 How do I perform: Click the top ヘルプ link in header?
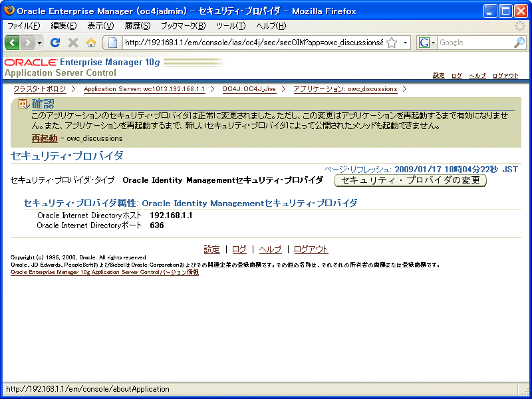(477, 75)
